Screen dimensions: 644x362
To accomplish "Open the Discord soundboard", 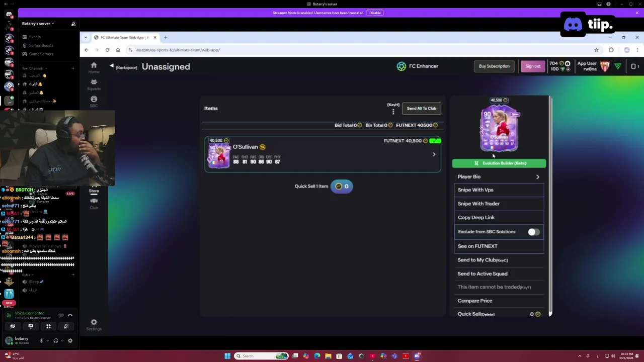I will pos(66,326).
